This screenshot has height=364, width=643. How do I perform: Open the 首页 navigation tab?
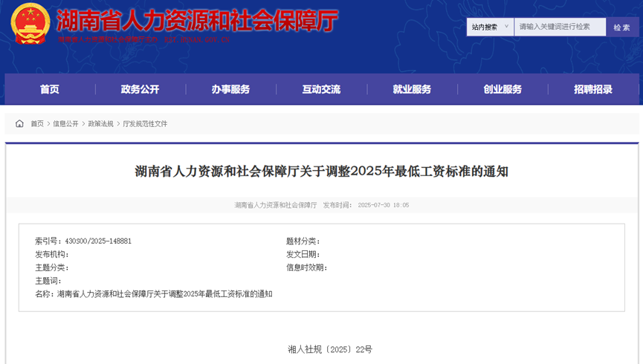tap(50, 89)
